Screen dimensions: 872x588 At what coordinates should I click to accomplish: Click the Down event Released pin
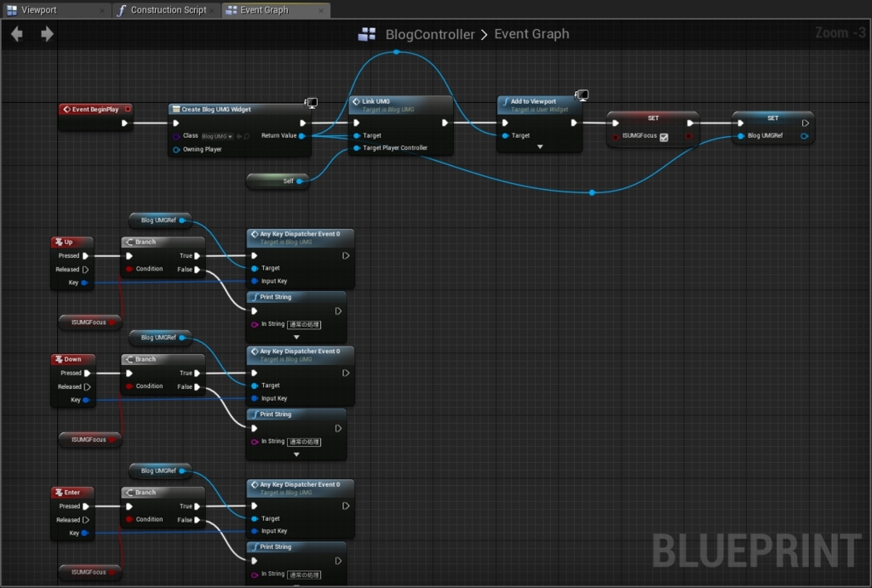coord(88,387)
